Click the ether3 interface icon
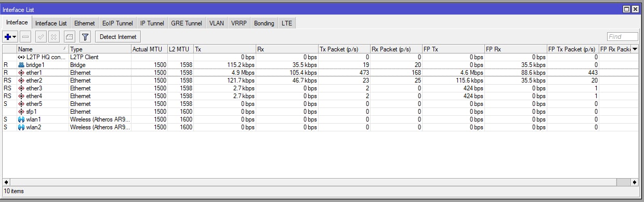This screenshot has width=644, height=202. [21, 88]
